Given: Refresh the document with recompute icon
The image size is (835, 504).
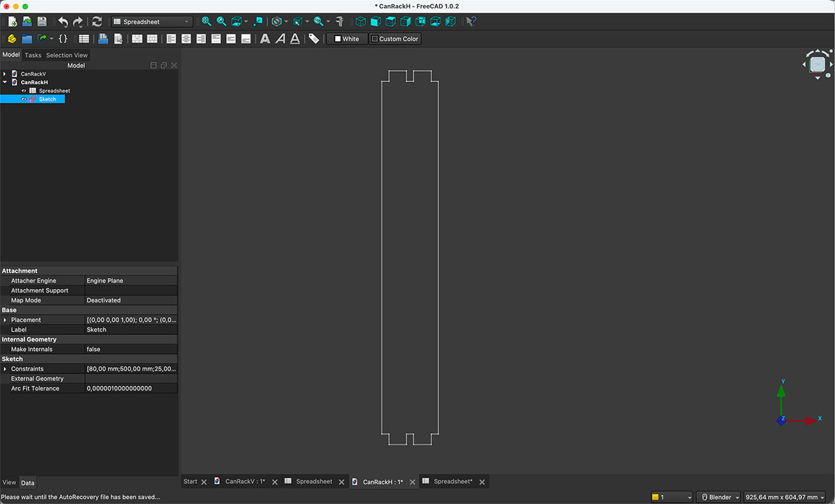Looking at the screenshot, I should point(97,22).
